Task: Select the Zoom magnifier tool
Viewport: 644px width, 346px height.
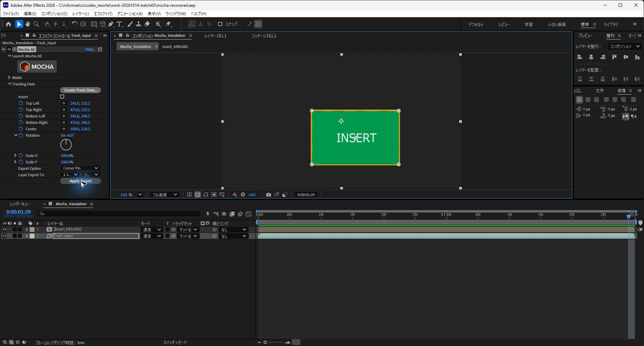Action: [36, 24]
